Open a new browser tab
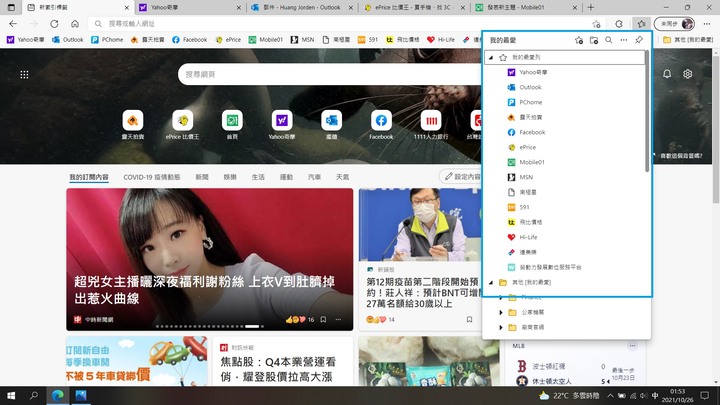 [x=591, y=7]
